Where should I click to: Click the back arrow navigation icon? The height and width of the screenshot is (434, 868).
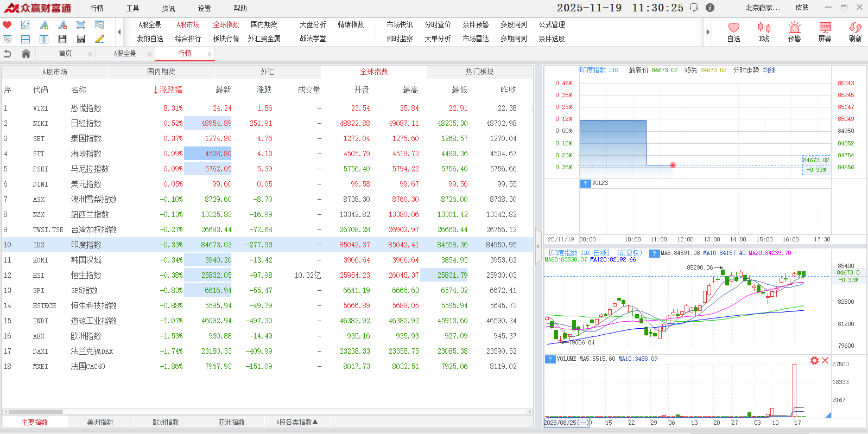[x=8, y=54]
